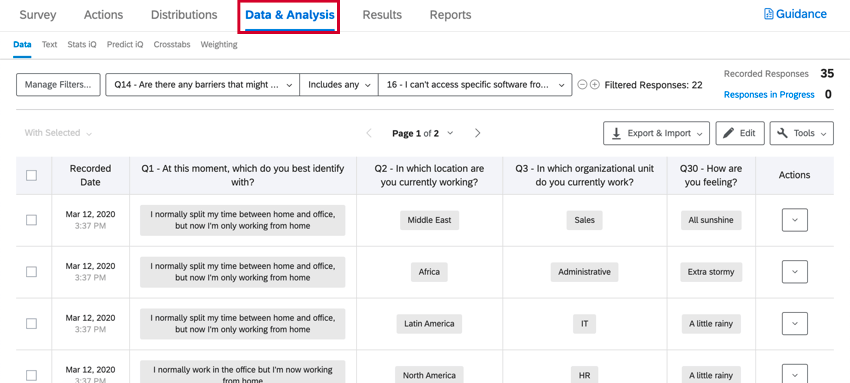
Task: Expand actions menu for Latin America row
Action: point(795,323)
